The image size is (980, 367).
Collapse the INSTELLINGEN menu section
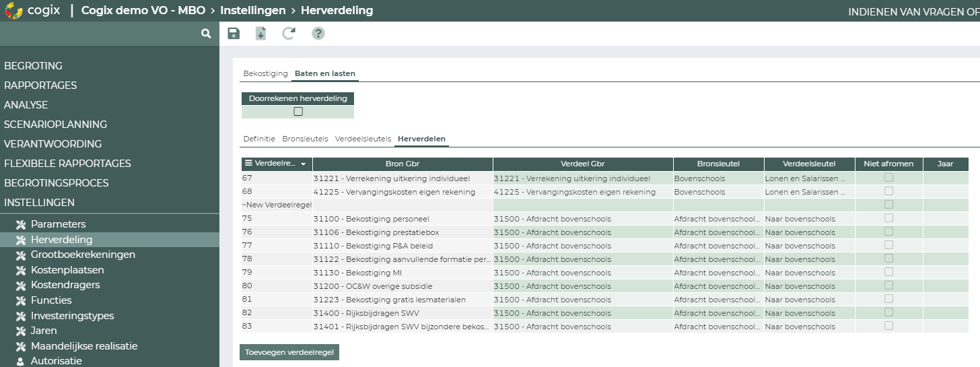(x=39, y=203)
